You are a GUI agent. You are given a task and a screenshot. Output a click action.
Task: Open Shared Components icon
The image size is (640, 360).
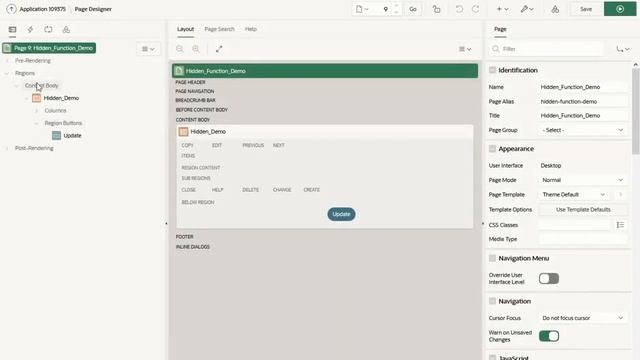[555, 9]
